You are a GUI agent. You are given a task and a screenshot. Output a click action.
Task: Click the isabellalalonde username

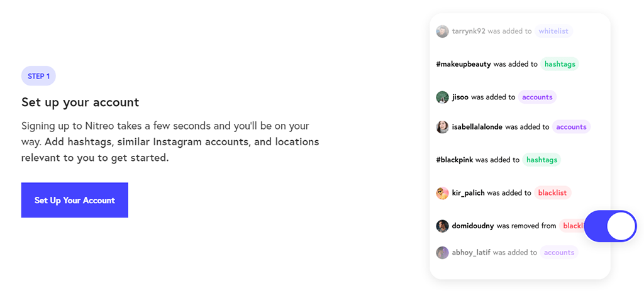click(477, 127)
